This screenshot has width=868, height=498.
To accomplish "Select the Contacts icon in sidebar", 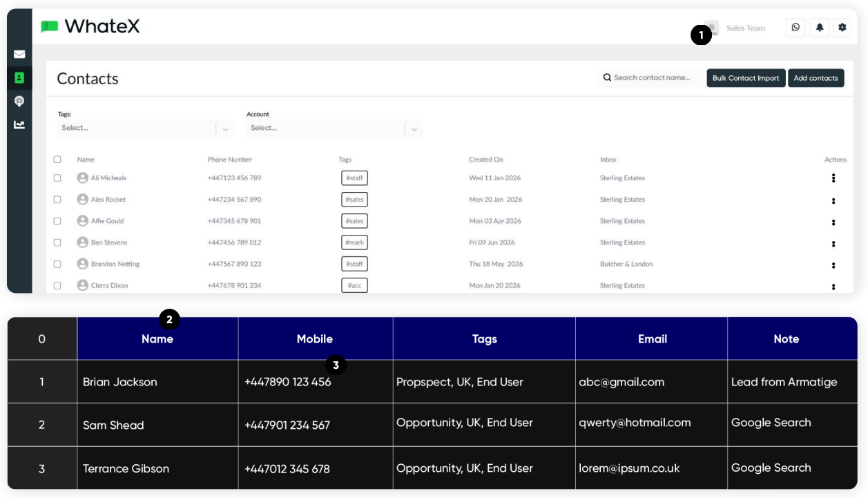I will [19, 78].
